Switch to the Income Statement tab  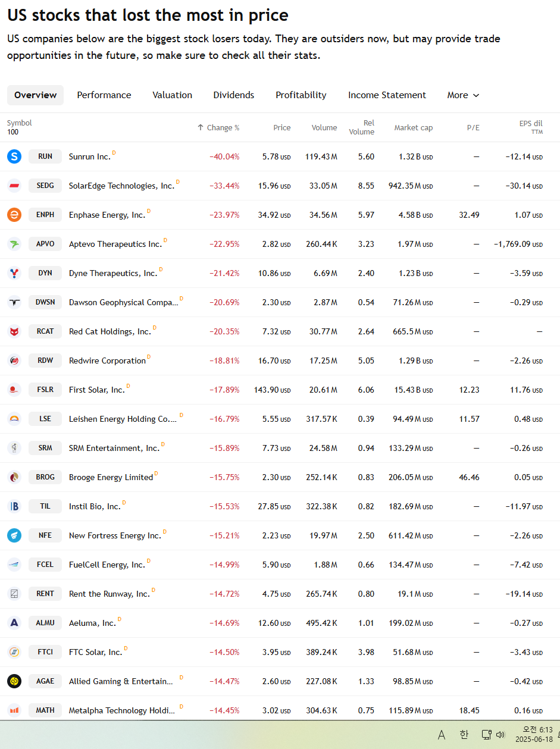(x=387, y=95)
